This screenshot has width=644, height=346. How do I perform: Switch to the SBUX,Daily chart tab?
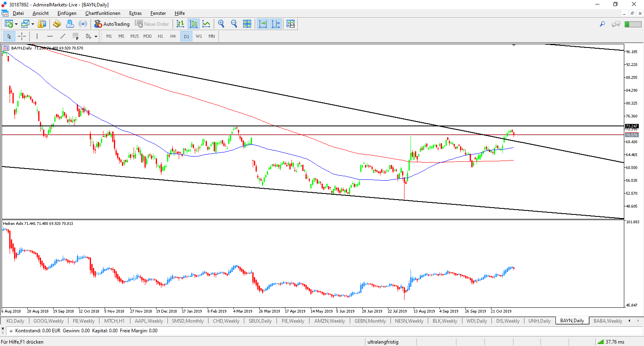[x=260, y=321]
